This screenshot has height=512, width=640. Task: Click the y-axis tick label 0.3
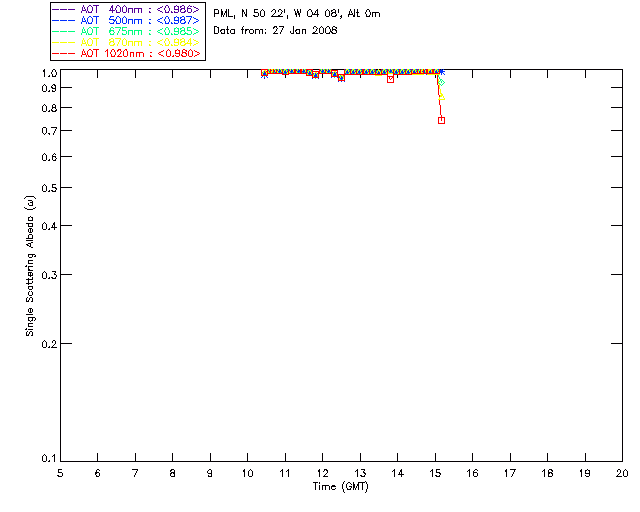click(x=49, y=275)
